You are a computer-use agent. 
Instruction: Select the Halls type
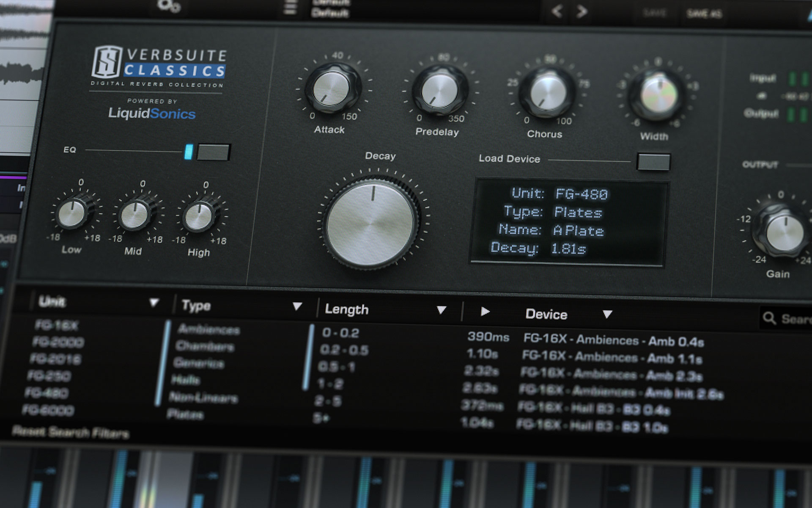click(185, 380)
